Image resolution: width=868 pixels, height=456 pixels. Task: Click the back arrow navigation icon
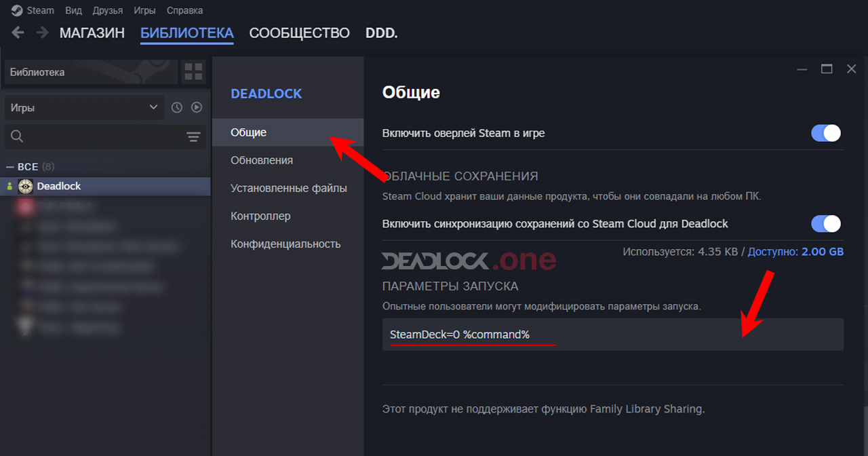[17, 32]
